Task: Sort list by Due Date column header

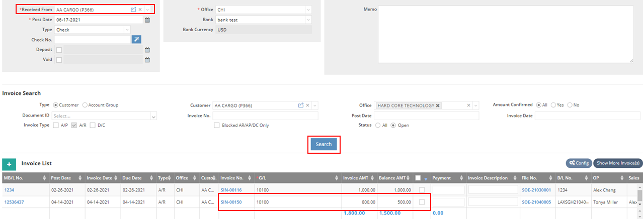Action: tap(134, 178)
